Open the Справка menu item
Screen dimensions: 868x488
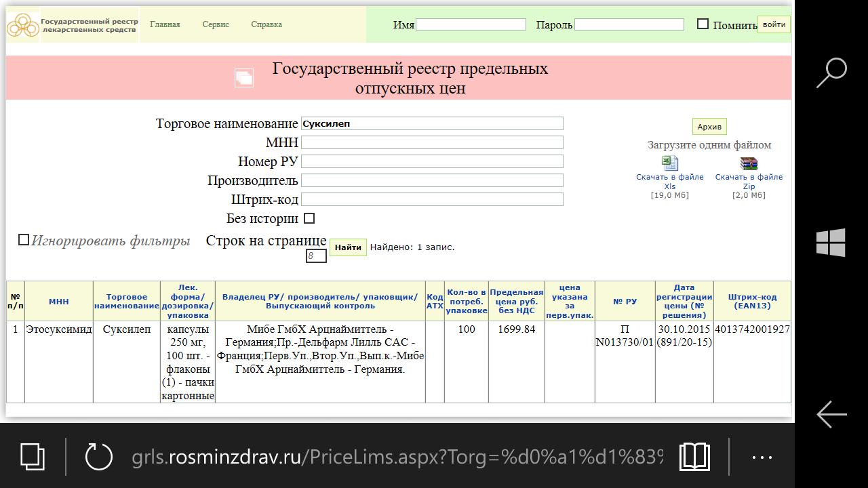click(267, 24)
